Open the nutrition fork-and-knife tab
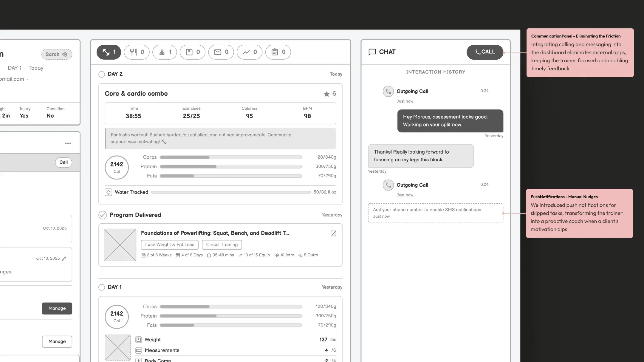 point(137,52)
